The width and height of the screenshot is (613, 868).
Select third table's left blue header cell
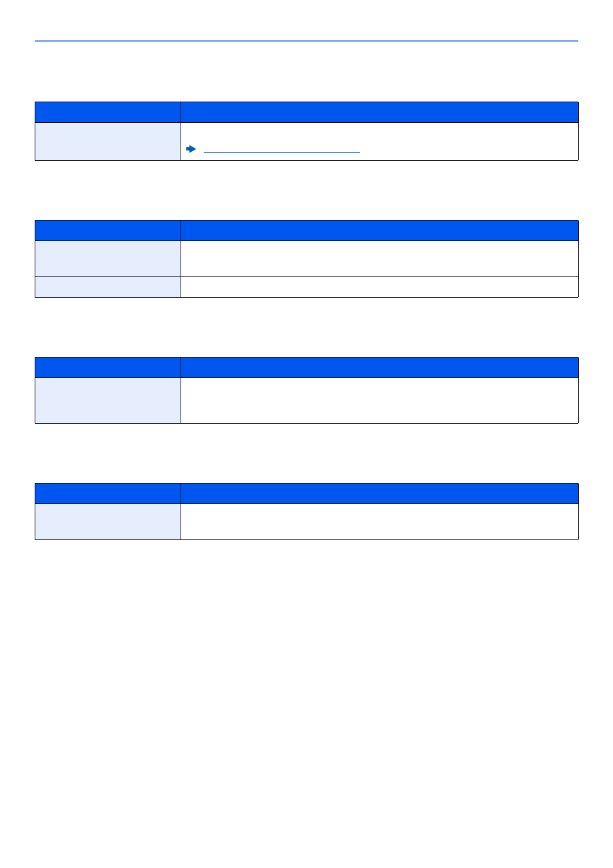pos(108,367)
